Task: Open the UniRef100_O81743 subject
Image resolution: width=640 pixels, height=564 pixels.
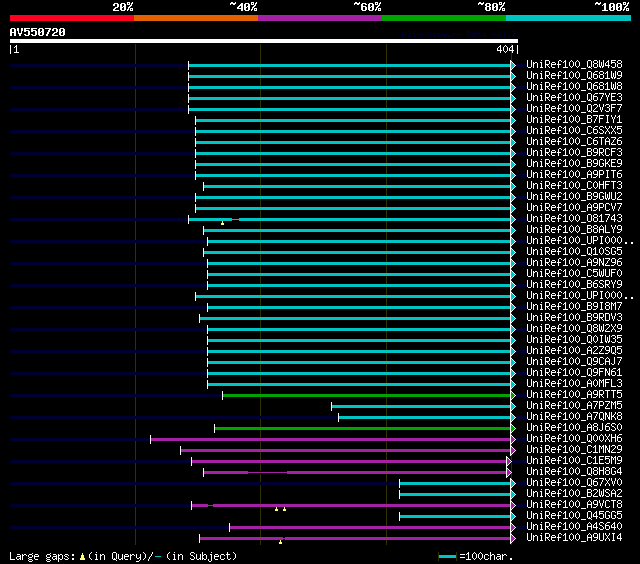Action: [574, 219]
